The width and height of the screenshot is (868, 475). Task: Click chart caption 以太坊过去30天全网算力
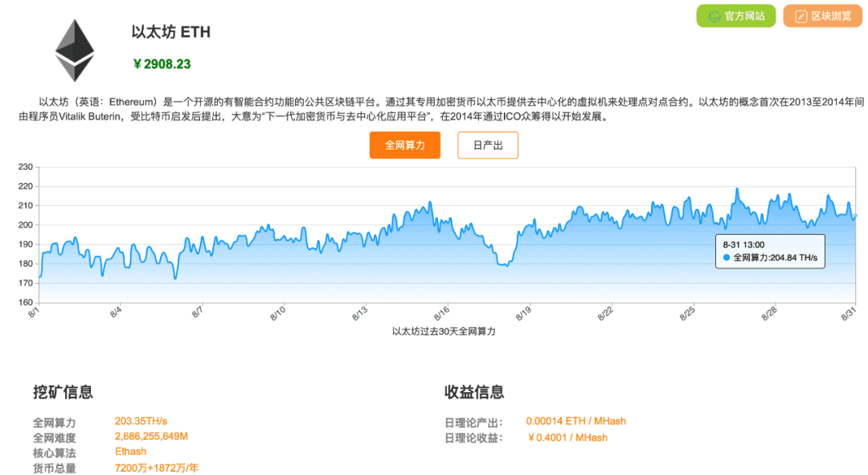coord(444,332)
